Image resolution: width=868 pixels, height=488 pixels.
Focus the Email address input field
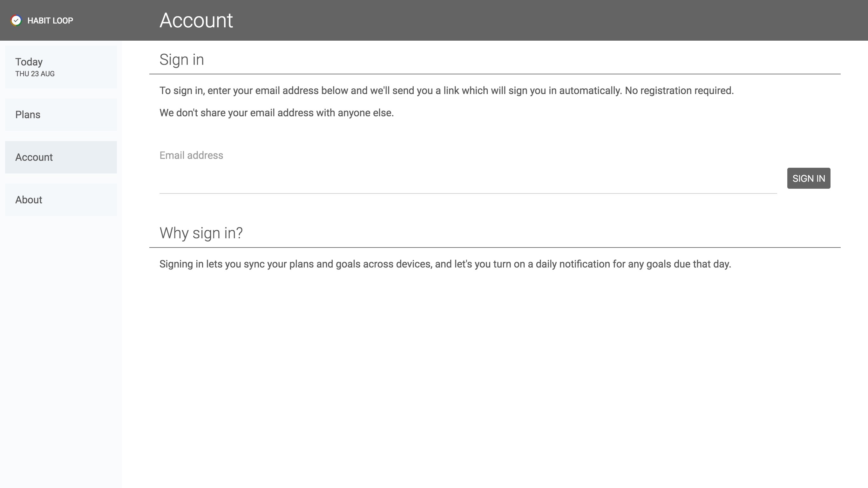pos(468,179)
